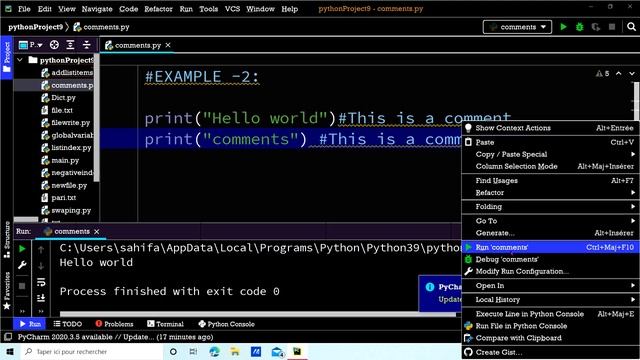Open the Python Console tool window button

coord(227,324)
